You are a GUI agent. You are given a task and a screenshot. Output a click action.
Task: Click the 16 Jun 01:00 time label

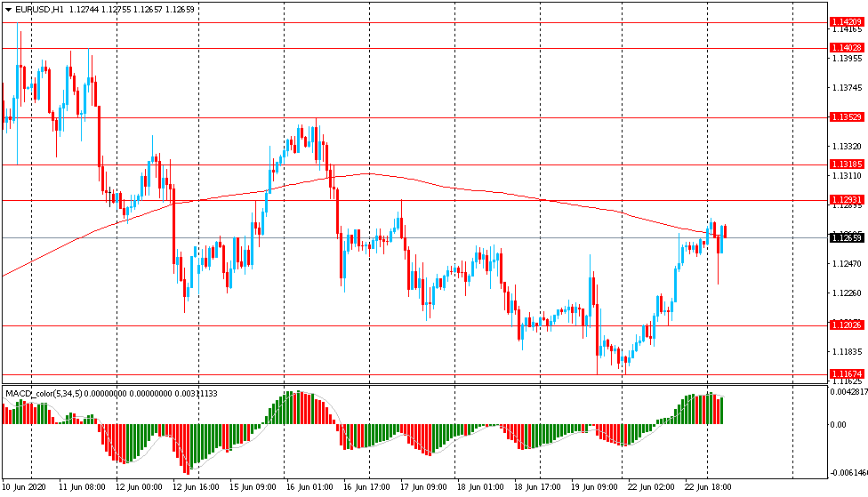(x=309, y=487)
